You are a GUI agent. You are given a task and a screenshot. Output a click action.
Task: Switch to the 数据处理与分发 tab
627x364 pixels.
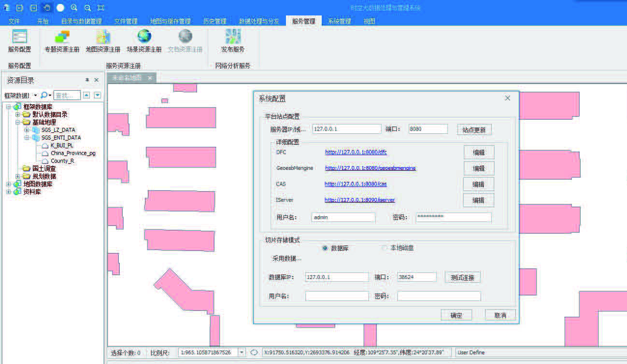tap(259, 21)
